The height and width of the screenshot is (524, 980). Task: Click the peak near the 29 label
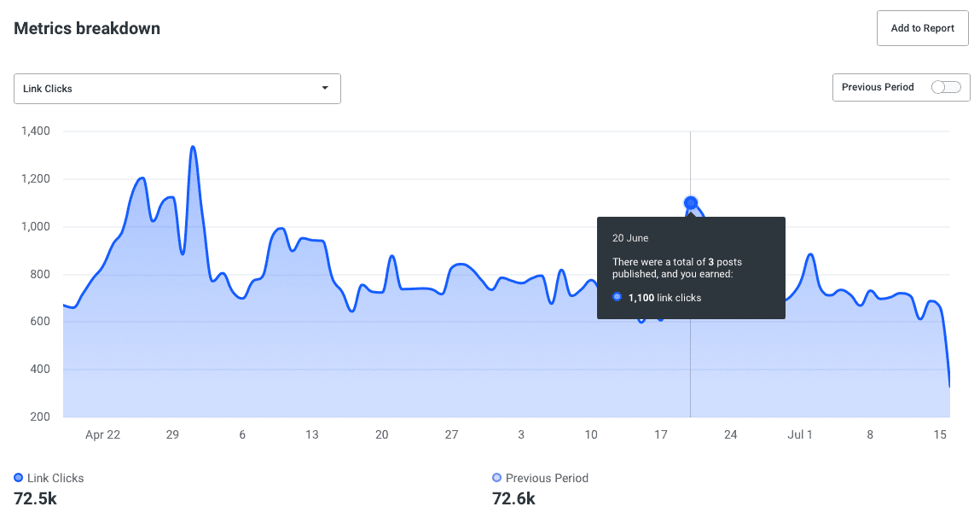coord(191,147)
